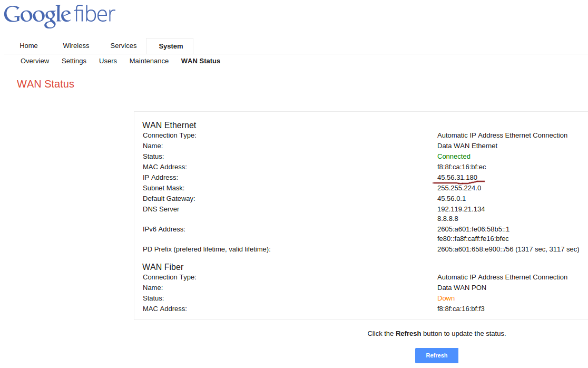The height and width of the screenshot is (368, 588).
Task: Select the subnet mask 255.255.224.0
Action: click(x=459, y=188)
